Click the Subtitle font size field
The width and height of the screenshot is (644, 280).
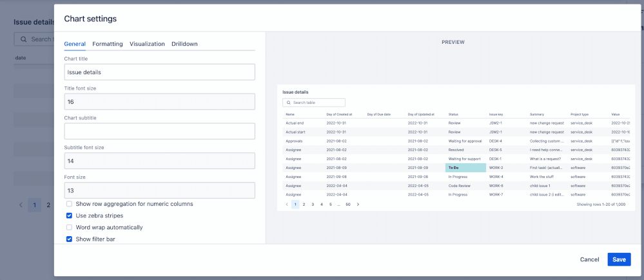[x=159, y=161]
